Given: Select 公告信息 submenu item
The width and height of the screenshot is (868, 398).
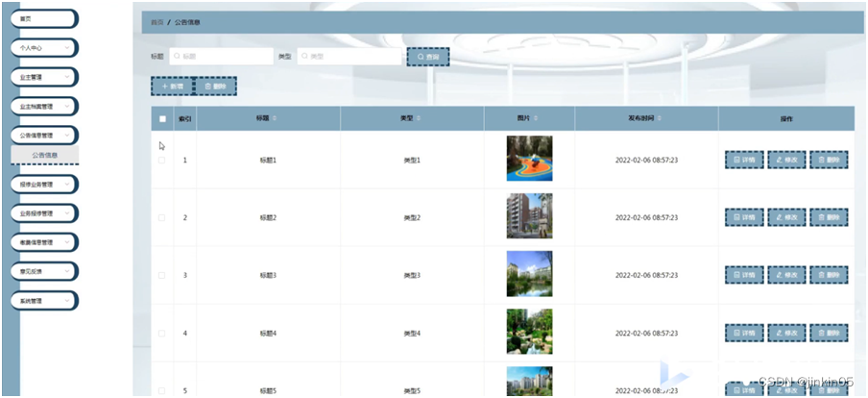Looking at the screenshot, I should click(x=45, y=155).
